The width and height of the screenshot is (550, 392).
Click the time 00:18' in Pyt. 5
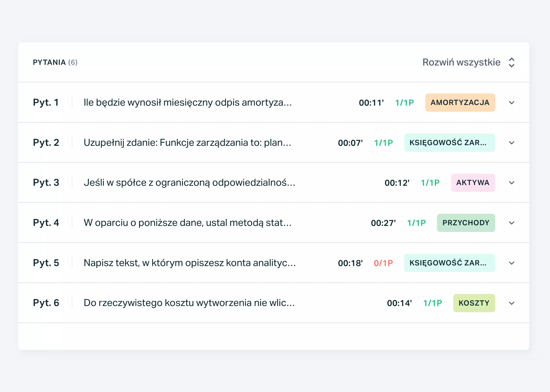pyautogui.click(x=350, y=263)
